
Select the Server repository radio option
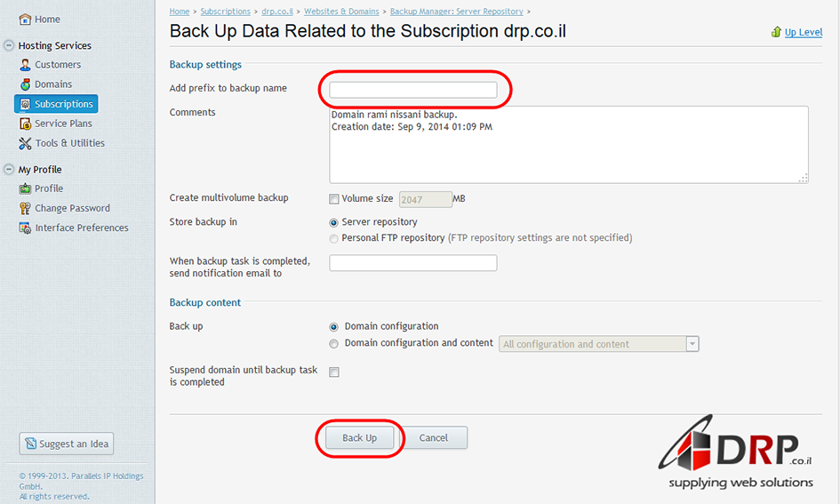(x=334, y=222)
